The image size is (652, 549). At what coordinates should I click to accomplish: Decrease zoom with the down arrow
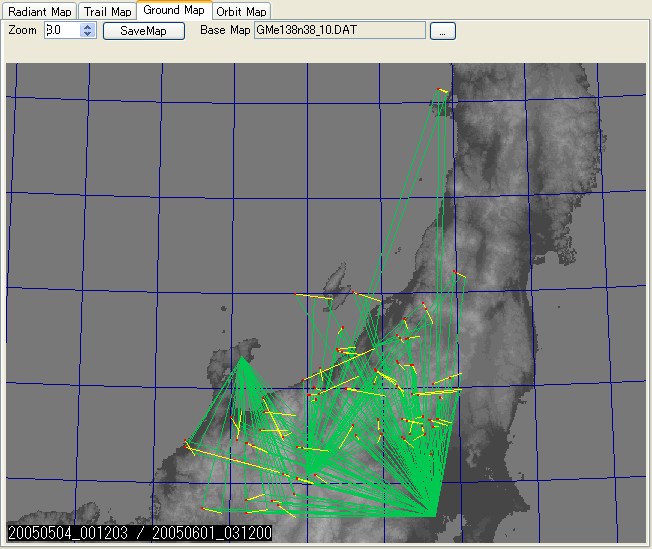[88, 35]
